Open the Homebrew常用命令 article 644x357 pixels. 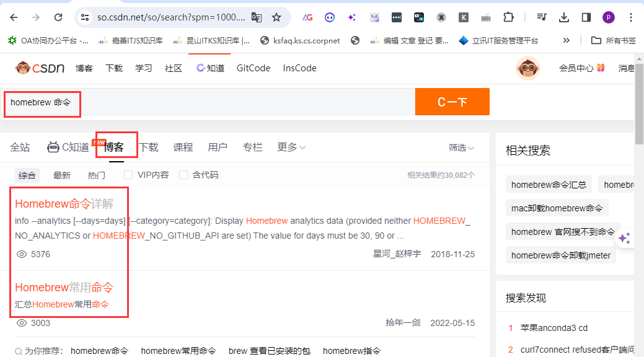tap(64, 287)
